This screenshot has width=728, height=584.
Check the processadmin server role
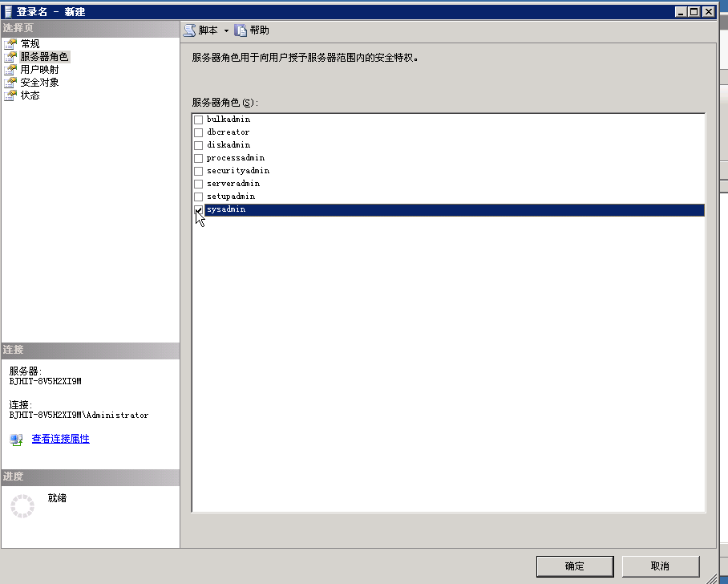(198, 158)
